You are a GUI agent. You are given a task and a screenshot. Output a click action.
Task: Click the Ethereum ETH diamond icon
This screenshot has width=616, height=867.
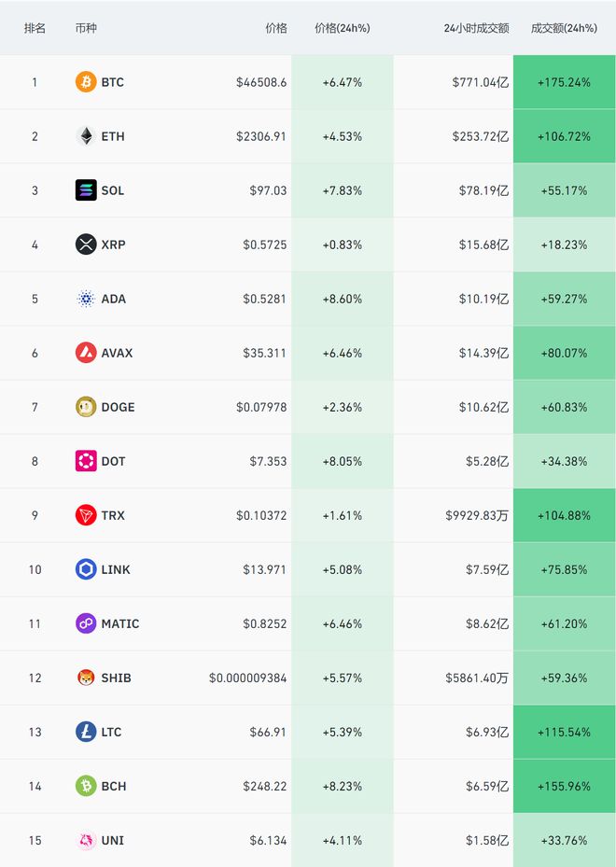[86, 136]
